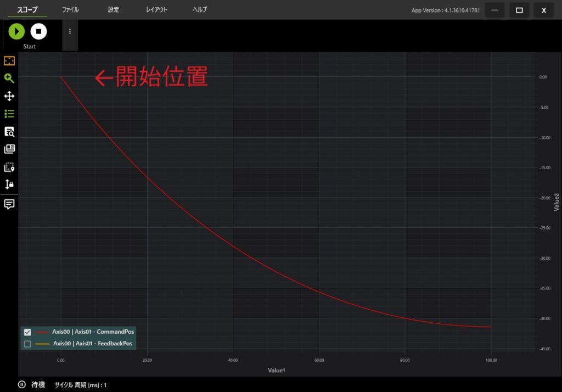This screenshot has height=392, width=562.
Task: Switch to the スコープ tab
Action: coord(27,10)
